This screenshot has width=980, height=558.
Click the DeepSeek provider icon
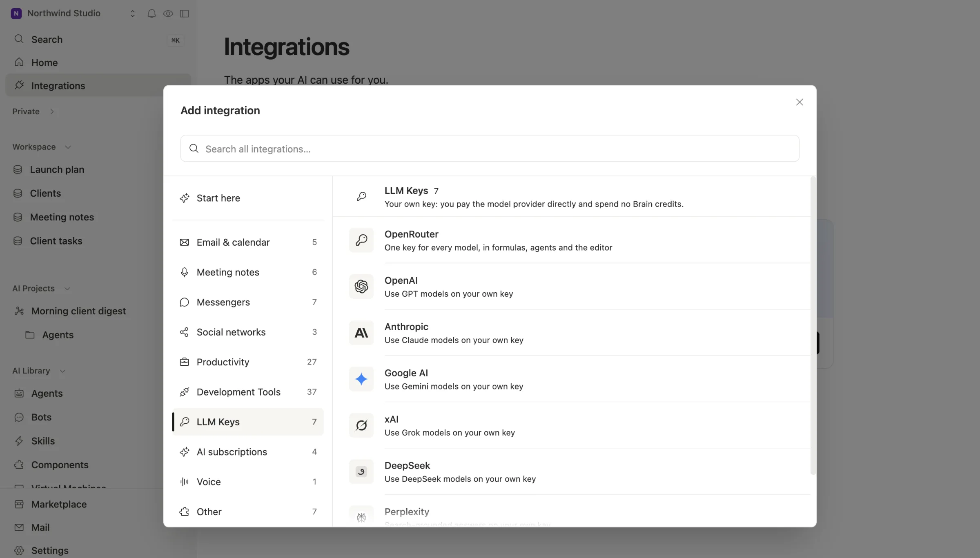[x=361, y=471]
